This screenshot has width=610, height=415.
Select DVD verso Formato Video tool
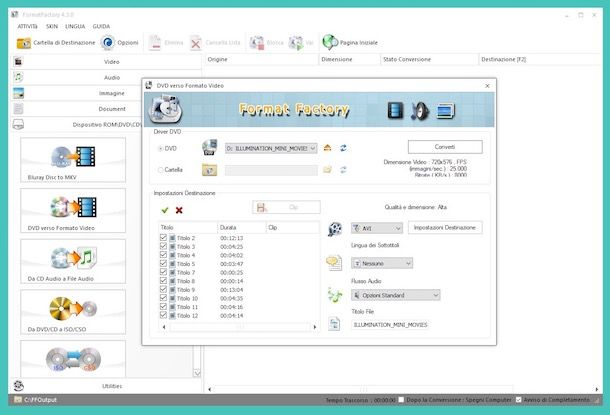(x=73, y=210)
